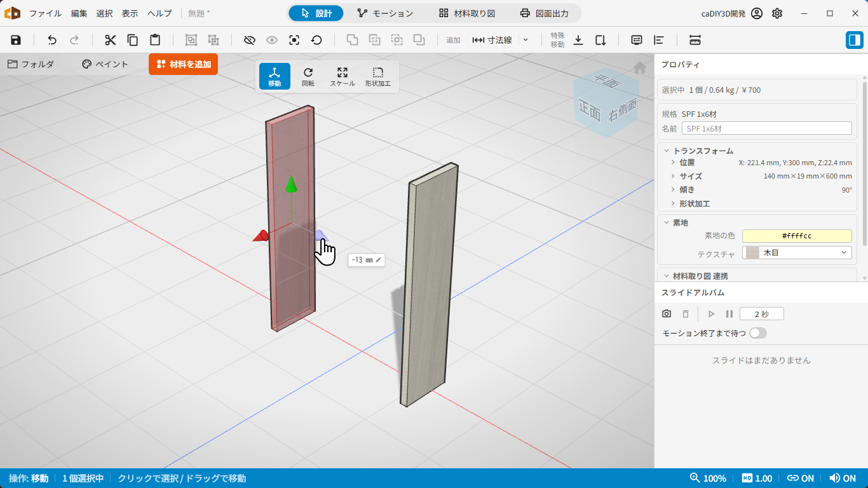Expand the 傾き row
868x488 pixels.
tap(673, 189)
